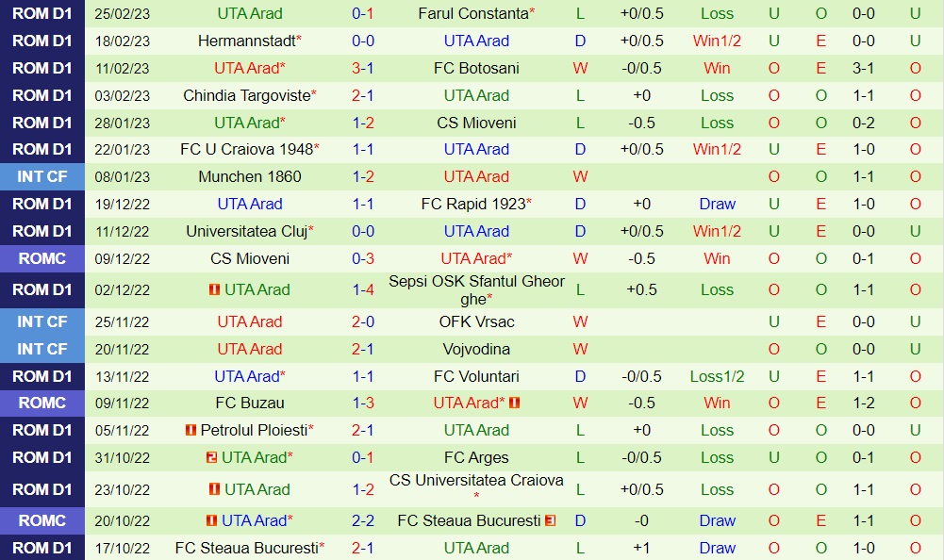The image size is (944, 560).
Task: Open the FC Voluntari team link
Action: click(476, 376)
